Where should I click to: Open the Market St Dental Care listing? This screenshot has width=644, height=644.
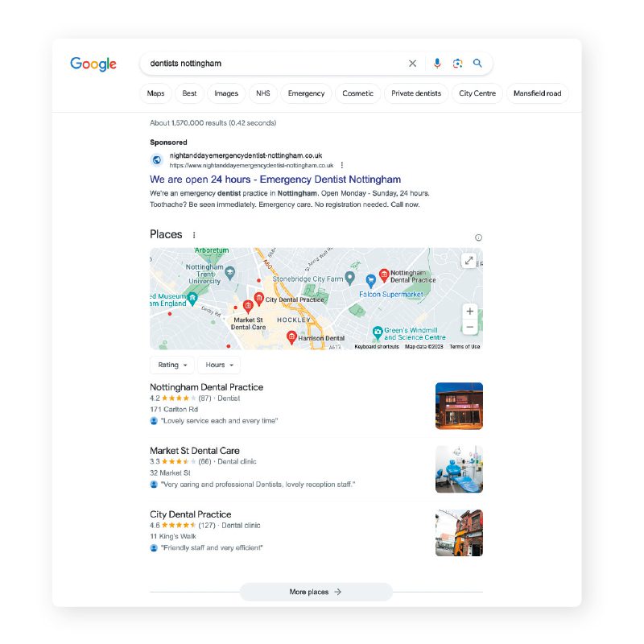(195, 451)
